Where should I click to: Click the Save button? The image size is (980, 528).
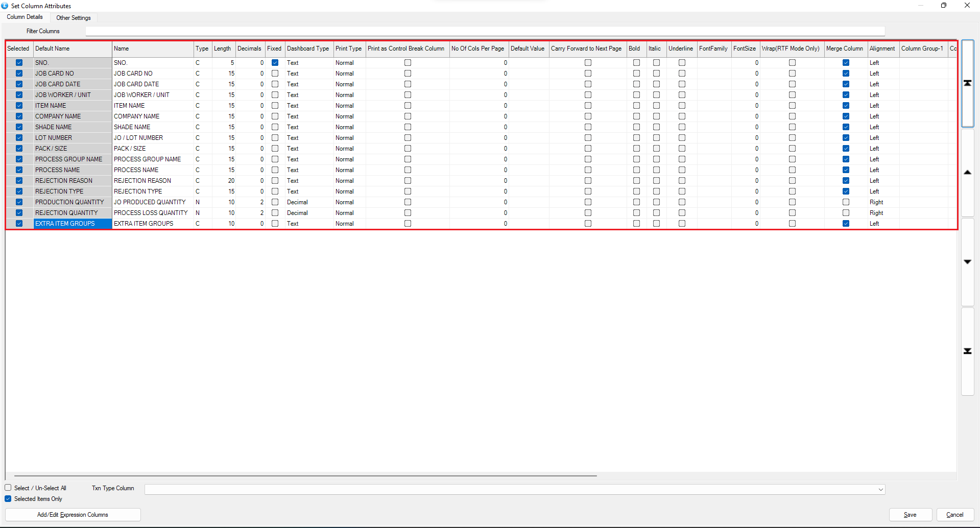910,515
